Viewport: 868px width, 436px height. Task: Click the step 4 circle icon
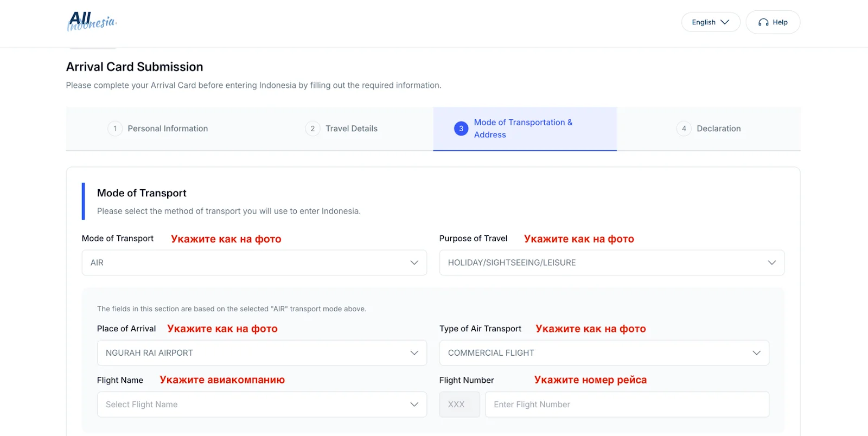click(684, 129)
